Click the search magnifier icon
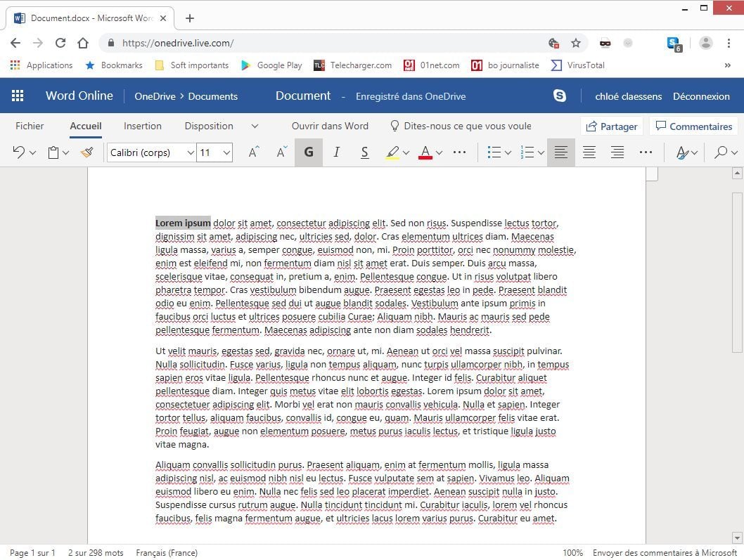 click(x=720, y=152)
